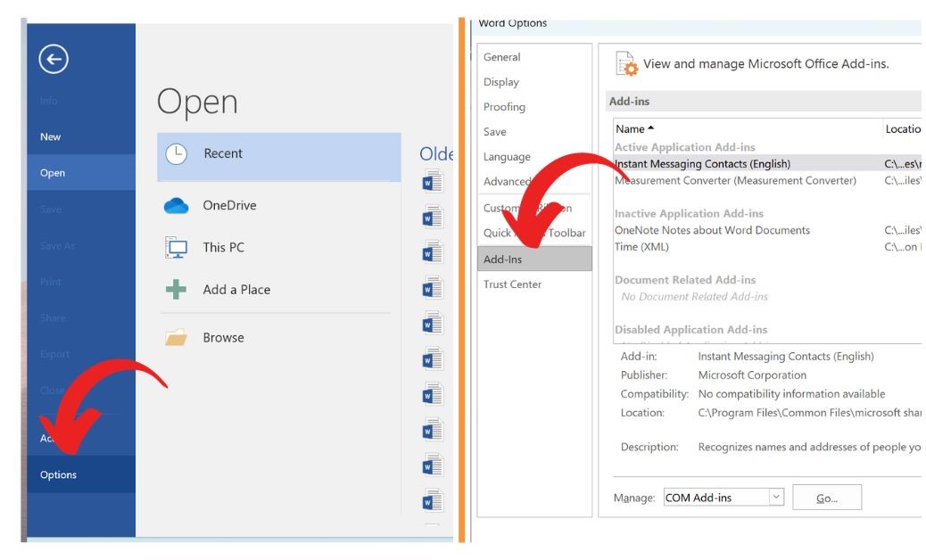Open the Word document beside the OneDrive row
The height and width of the screenshot is (560, 926).
(433, 218)
